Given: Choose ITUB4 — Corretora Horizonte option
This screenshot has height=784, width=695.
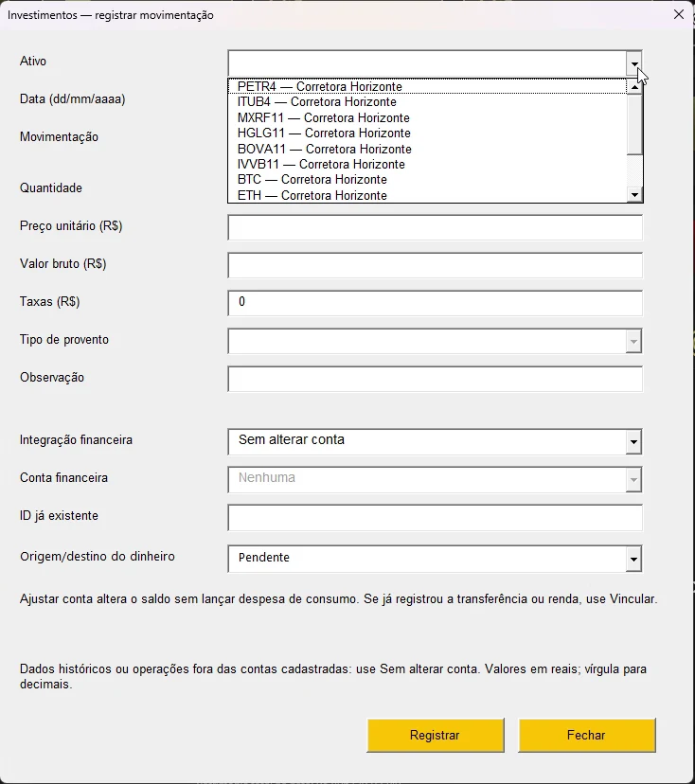Looking at the screenshot, I should [x=427, y=102].
